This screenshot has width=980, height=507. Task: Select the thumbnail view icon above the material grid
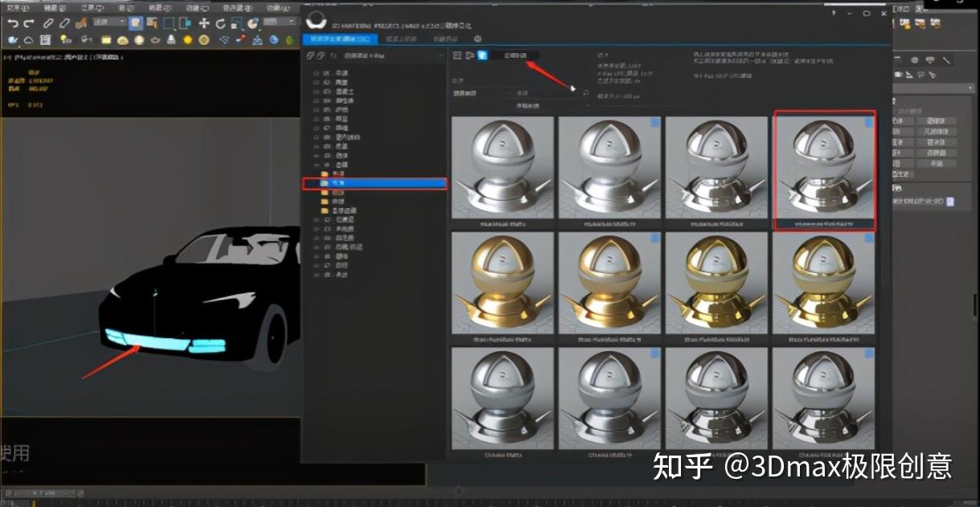pyautogui.click(x=457, y=55)
